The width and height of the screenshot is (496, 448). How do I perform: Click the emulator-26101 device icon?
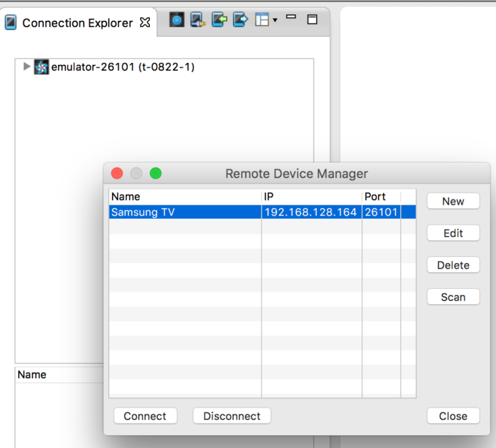pyautogui.click(x=42, y=67)
